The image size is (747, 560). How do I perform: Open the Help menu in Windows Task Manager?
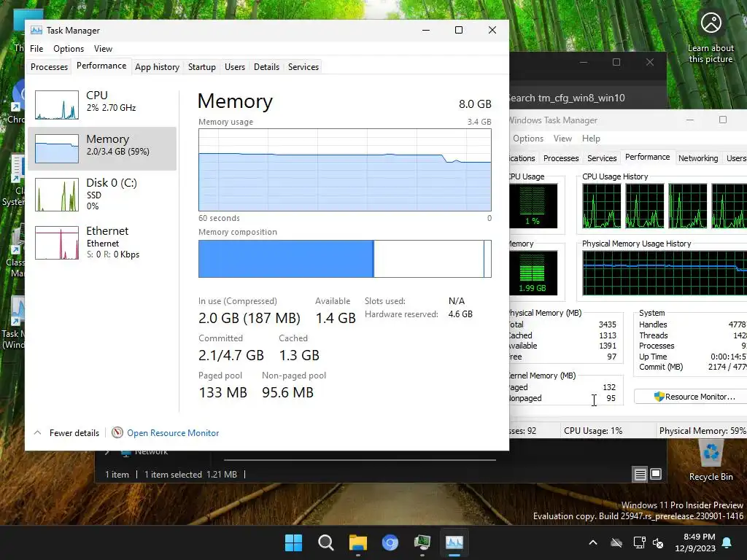[591, 139]
